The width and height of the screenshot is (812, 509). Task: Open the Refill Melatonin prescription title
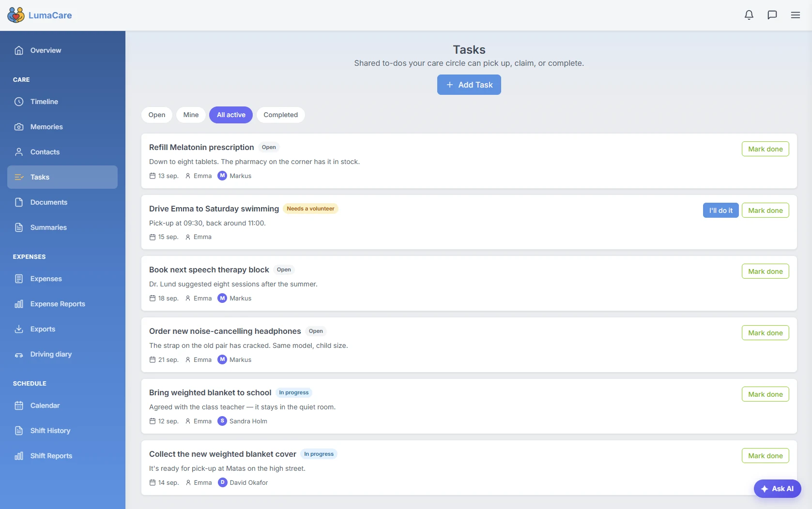pos(201,147)
